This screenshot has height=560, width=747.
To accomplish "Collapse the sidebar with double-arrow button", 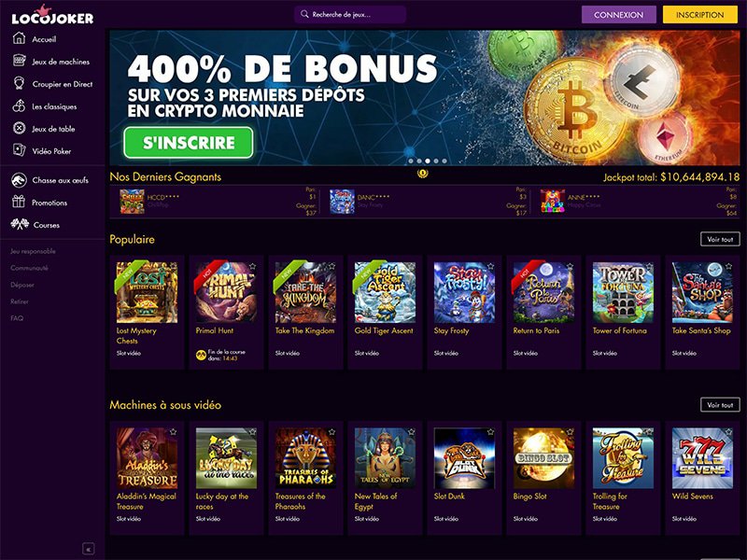I will click(88, 549).
